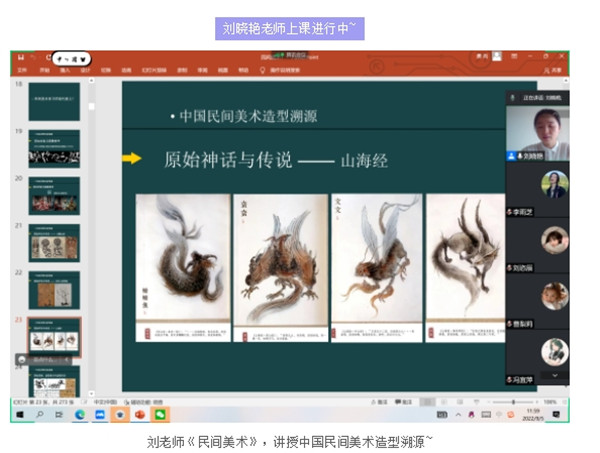The image size is (600, 453).
Task: Switch to the 插入 ribbon tab
Action: [65, 70]
